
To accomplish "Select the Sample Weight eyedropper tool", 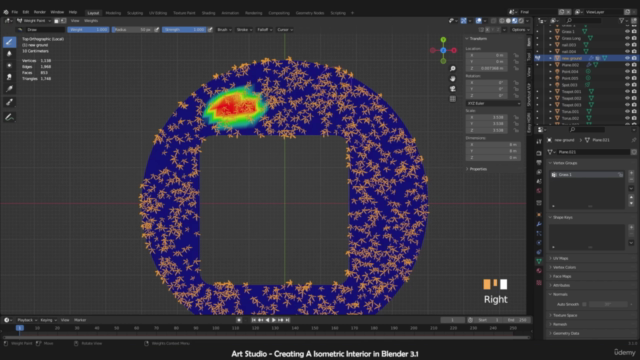I will (x=9, y=102).
